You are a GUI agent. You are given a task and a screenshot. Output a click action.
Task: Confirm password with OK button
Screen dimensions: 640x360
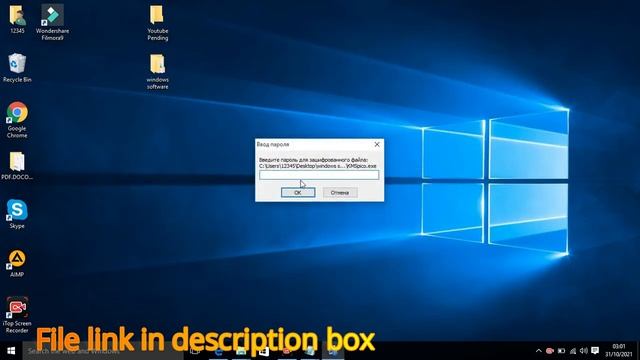point(298,192)
